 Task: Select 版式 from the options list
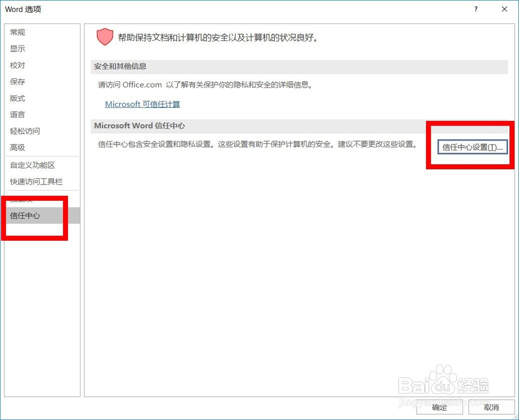point(17,98)
